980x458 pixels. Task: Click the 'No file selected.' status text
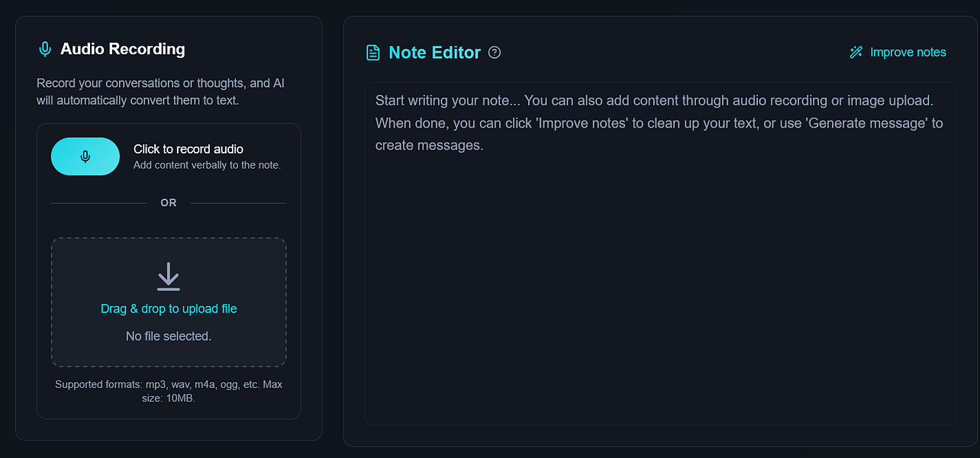[169, 336]
